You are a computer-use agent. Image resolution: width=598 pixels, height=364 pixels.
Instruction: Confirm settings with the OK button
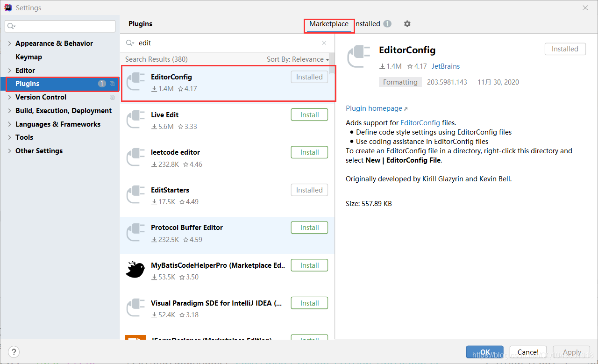485,352
